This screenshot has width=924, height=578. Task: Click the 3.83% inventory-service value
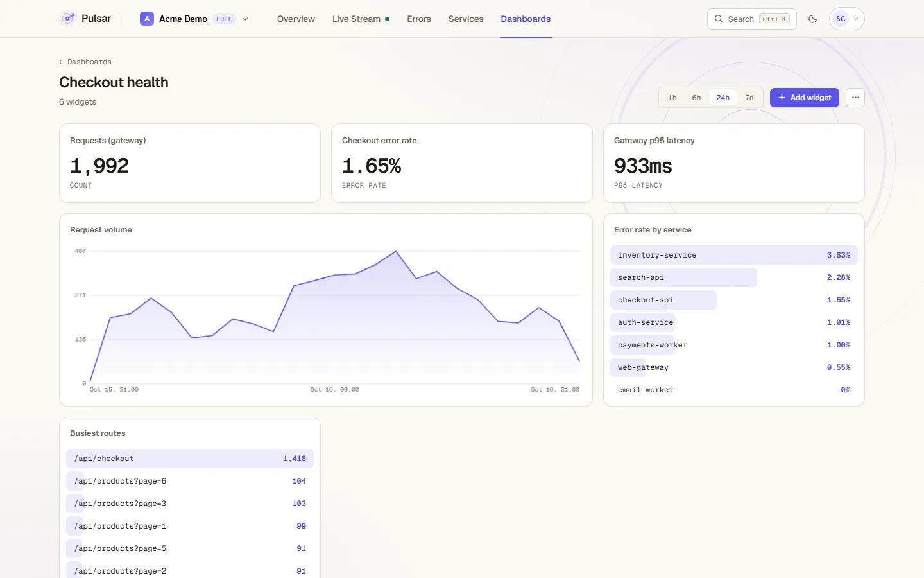[x=839, y=255]
